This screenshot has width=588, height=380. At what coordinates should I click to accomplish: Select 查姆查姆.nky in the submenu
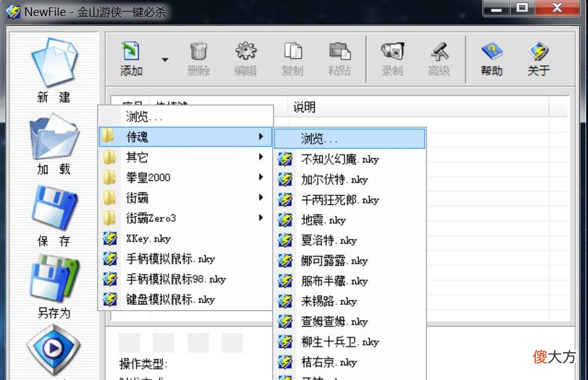(x=350, y=321)
